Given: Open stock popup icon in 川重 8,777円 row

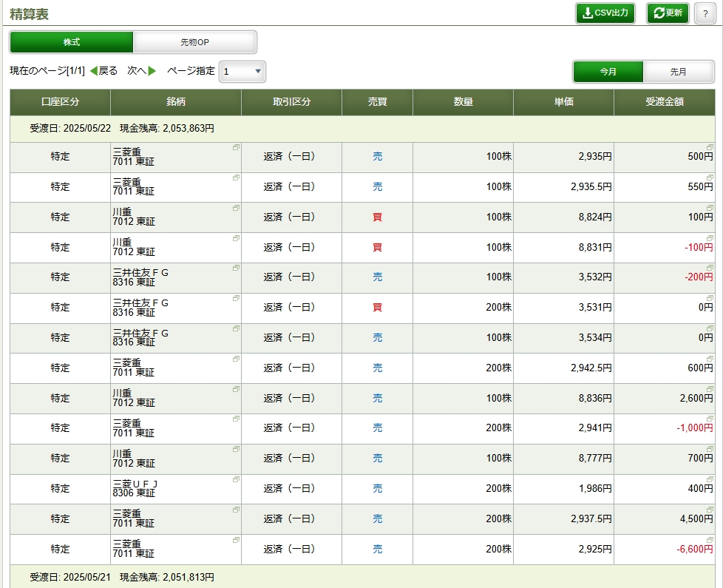Looking at the screenshot, I should click(x=236, y=449).
